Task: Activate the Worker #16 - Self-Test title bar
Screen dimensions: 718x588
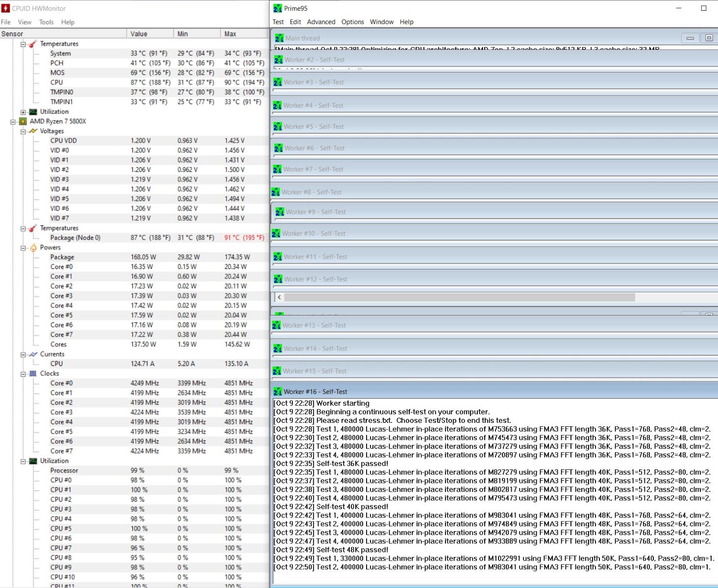Action: 495,392
